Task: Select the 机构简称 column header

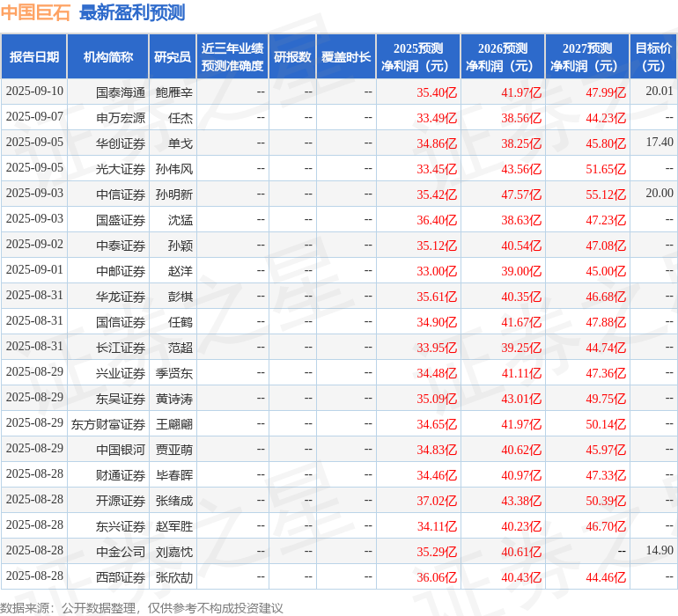Action: [108, 57]
